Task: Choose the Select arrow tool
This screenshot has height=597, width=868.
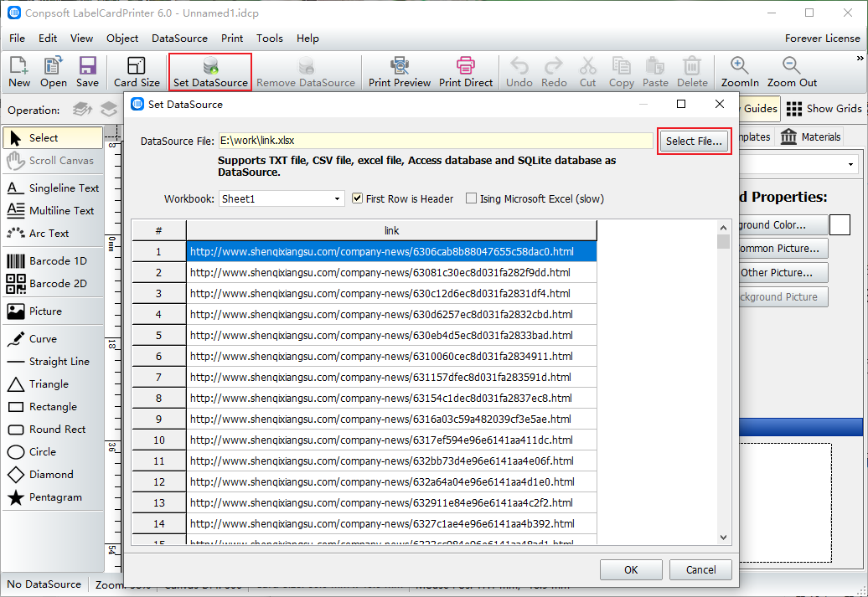Action: (53, 138)
